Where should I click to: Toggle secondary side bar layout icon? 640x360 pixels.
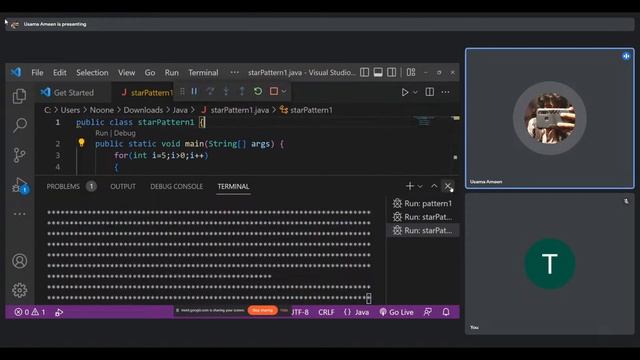392,73
